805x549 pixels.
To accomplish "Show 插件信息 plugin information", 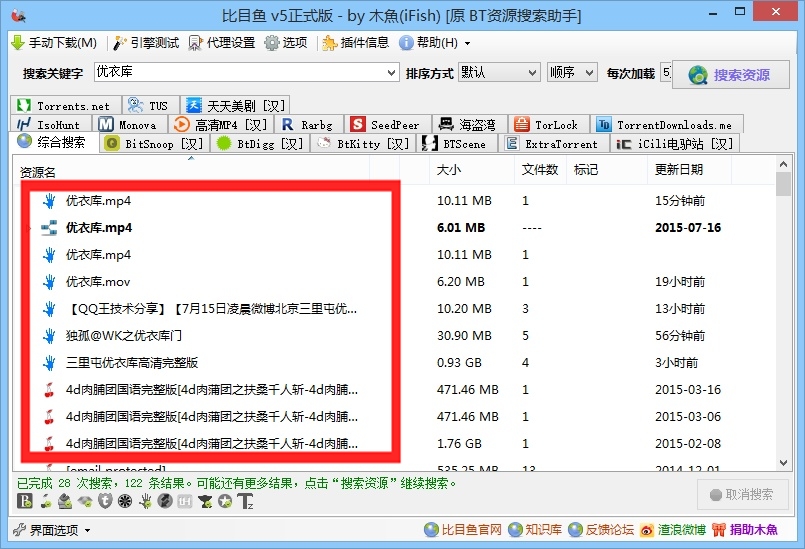I will (355, 43).
